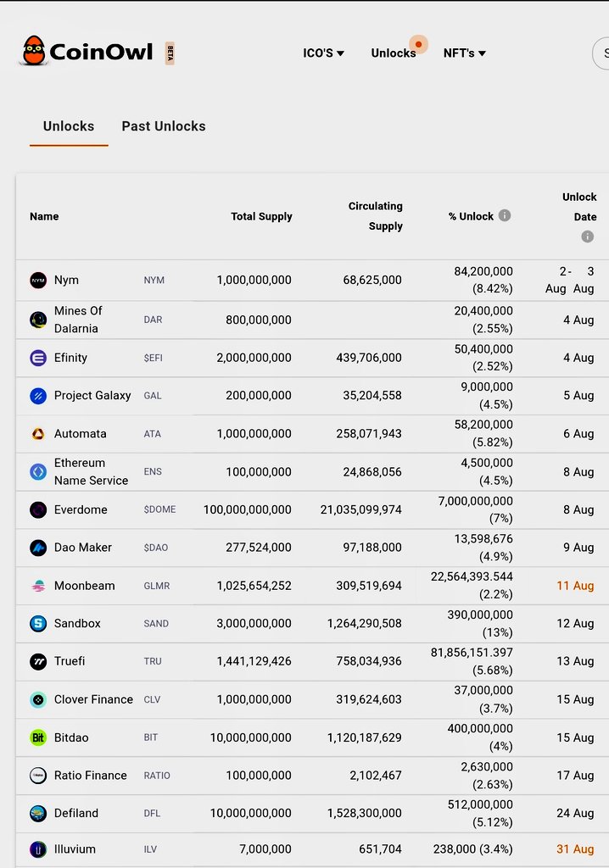Sort by the Circulating Supply header
609x868 pixels.
coord(375,216)
